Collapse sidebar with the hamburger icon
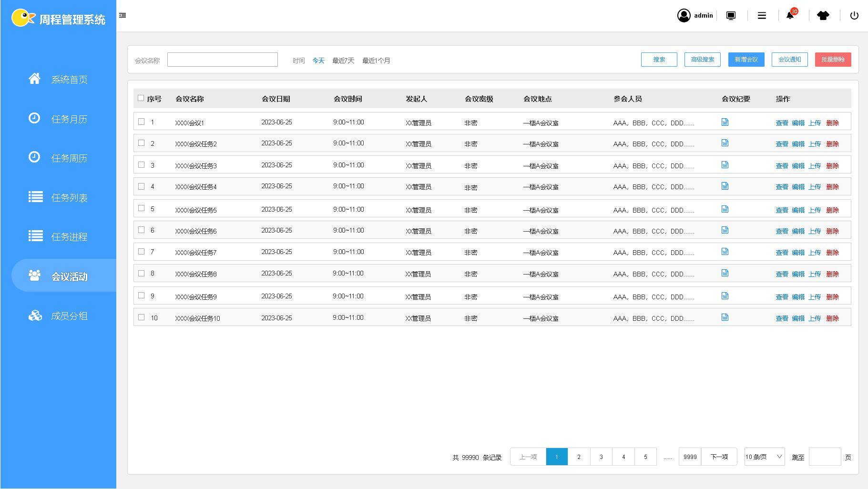868x489 pixels. (x=123, y=15)
